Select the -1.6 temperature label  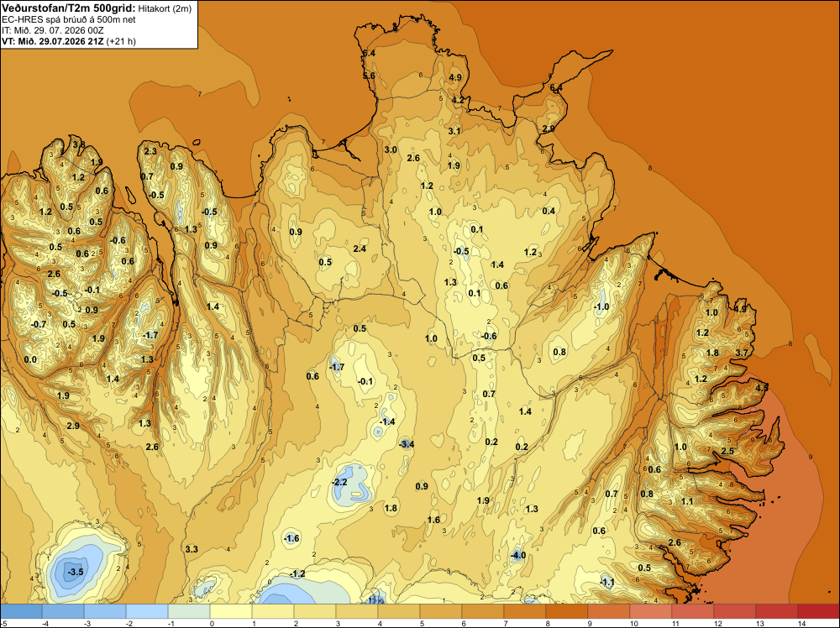click(x=291, y=538)
